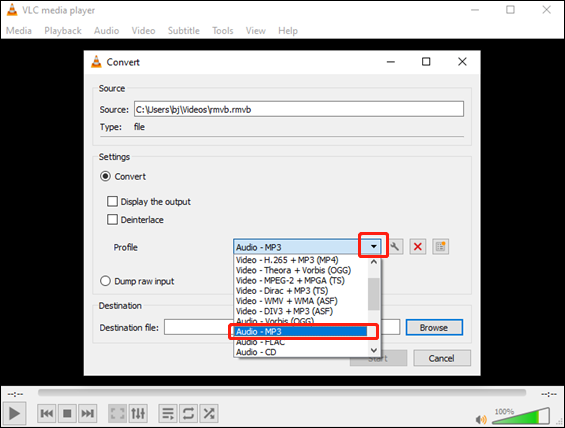Toggle random shuffle playback icon

[x=209, y=413]
